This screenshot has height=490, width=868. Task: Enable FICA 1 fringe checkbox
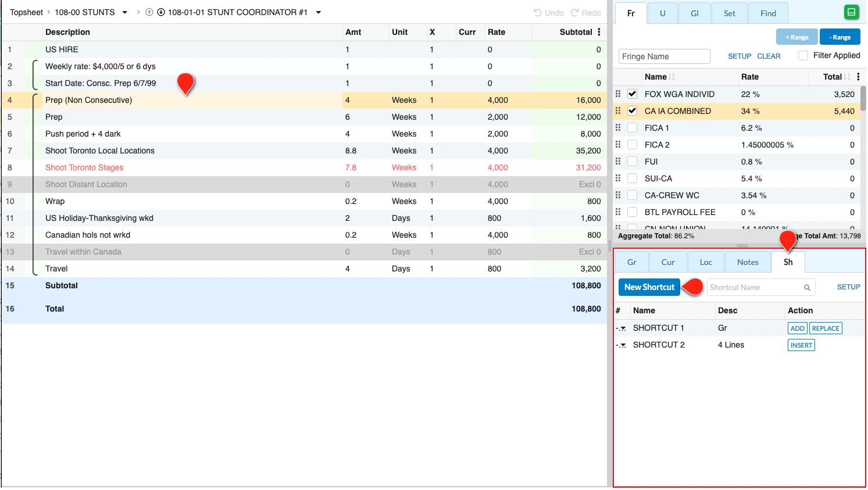[633, 127]
